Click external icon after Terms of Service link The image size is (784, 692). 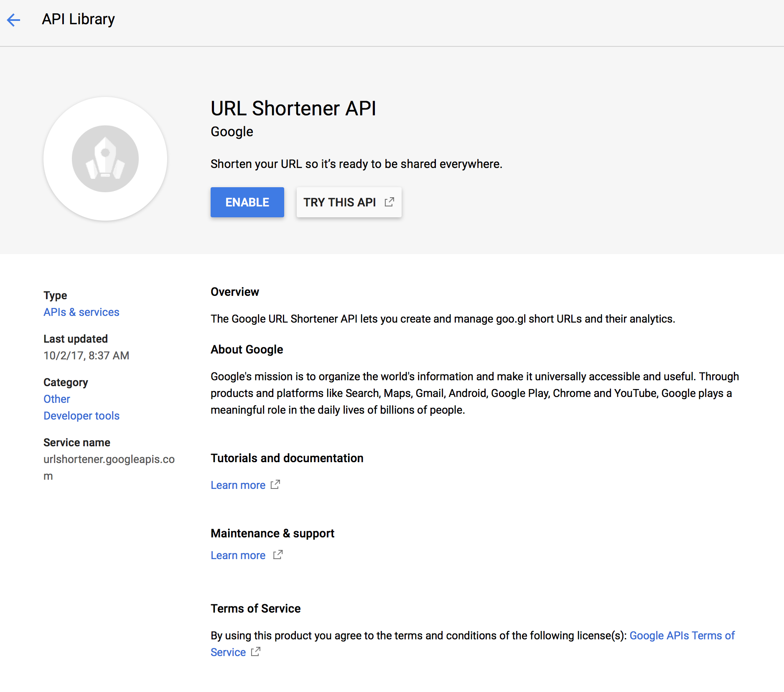point(256,651)
